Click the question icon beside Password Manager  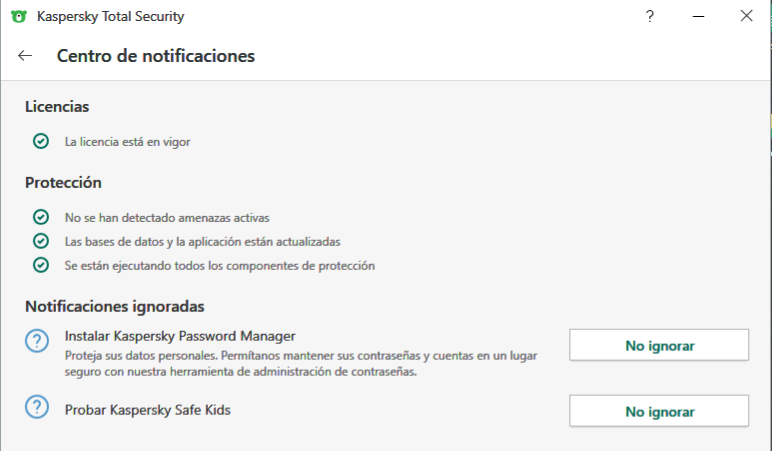pyautogui.click(x=37, y=341)
